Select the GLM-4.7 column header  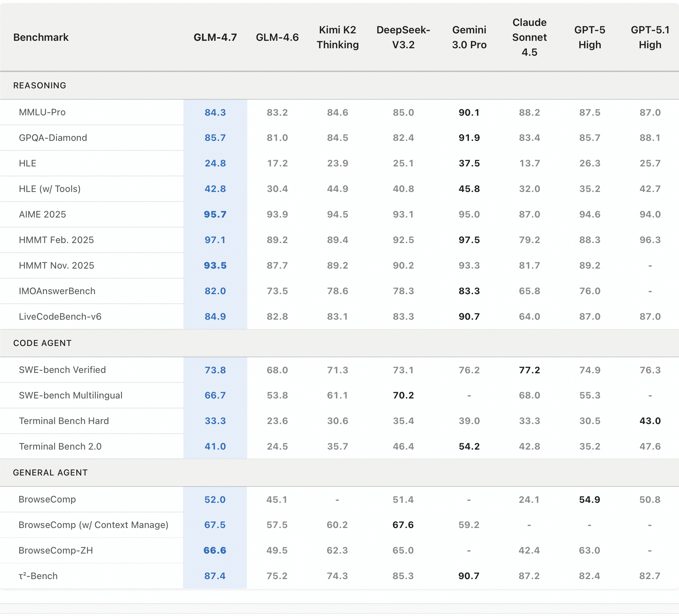coord(215,37)
